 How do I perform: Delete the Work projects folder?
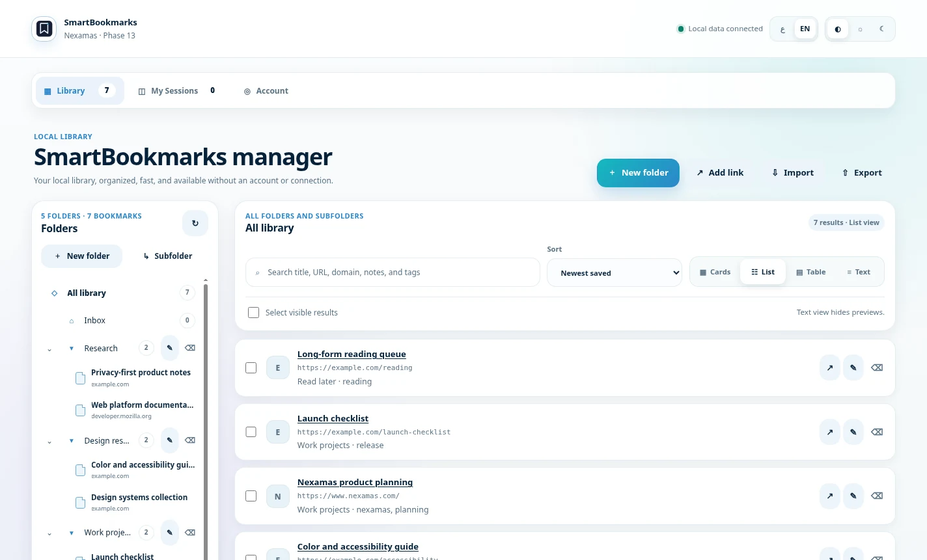pos(190,533)
